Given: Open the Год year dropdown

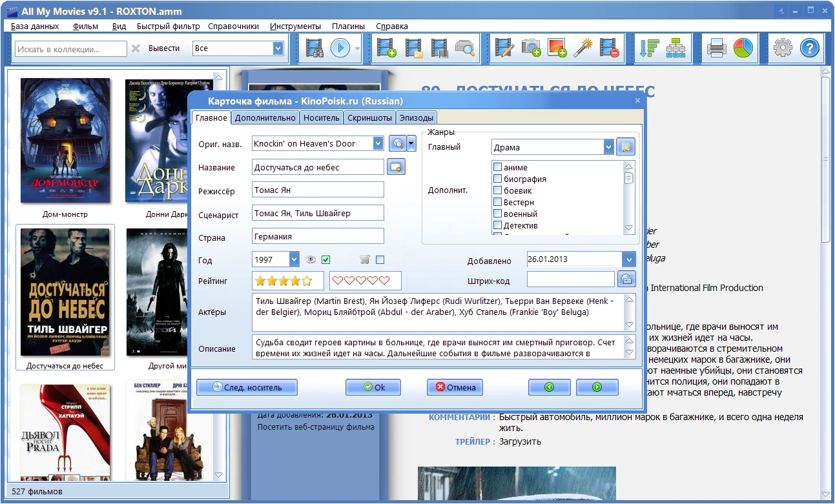Looking at the screenshot, I should (294, 259).
